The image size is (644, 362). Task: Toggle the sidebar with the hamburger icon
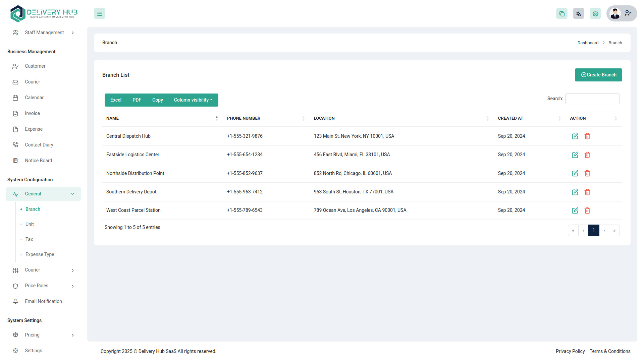pos(99,13)
